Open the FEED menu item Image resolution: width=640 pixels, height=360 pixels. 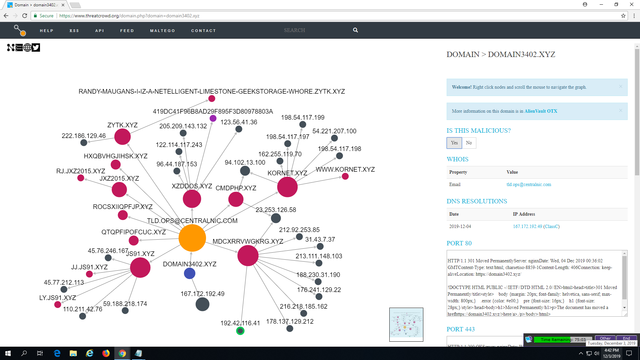[127, 31]
